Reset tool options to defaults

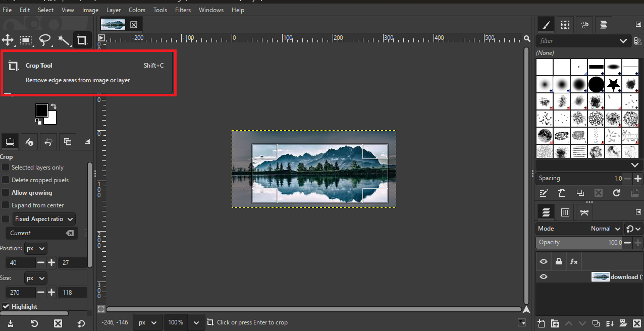81,323
